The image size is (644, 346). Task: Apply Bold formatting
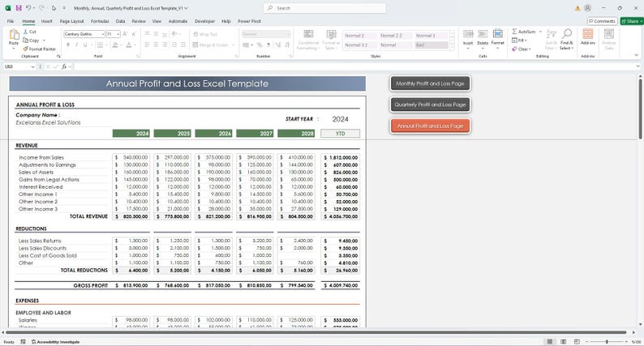tap(68, 45)
